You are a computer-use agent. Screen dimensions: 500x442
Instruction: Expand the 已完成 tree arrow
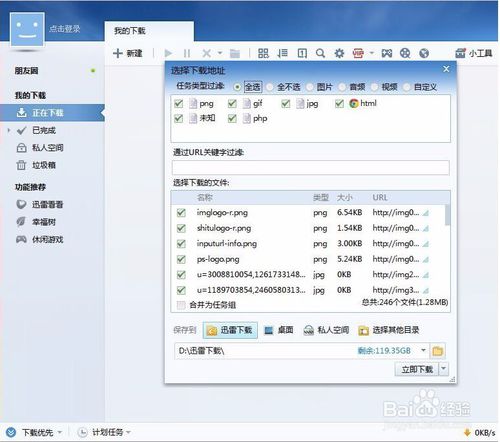9,130
